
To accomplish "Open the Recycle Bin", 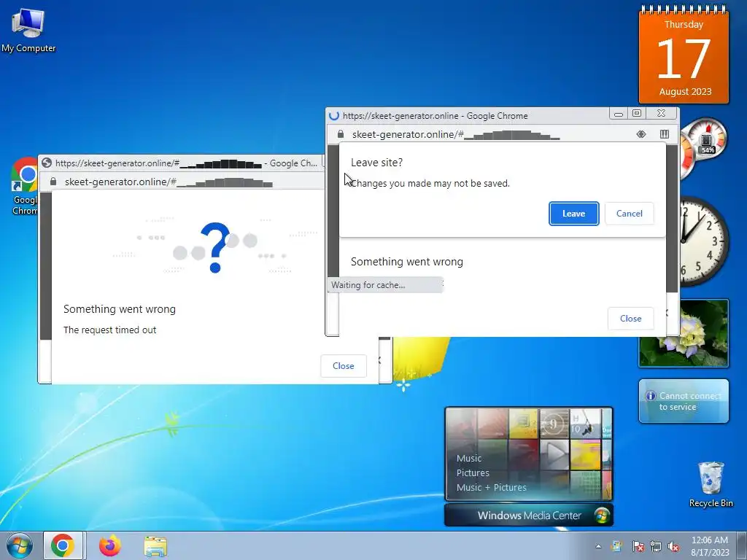I will click(711, 484).
